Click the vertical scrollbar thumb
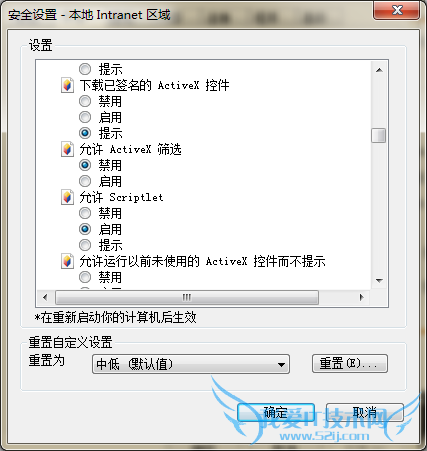The width and height of the screenshot is (427, 451). [x=379, y=136]
